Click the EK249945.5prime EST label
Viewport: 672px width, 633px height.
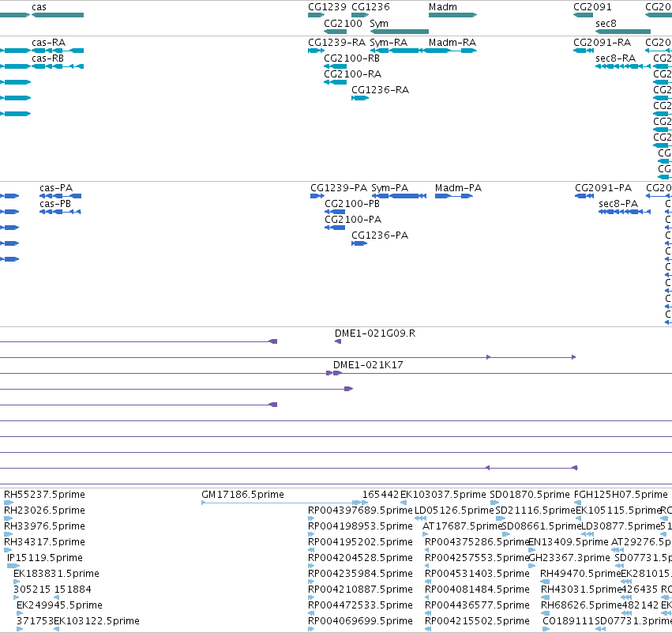[x=59, y=606]
